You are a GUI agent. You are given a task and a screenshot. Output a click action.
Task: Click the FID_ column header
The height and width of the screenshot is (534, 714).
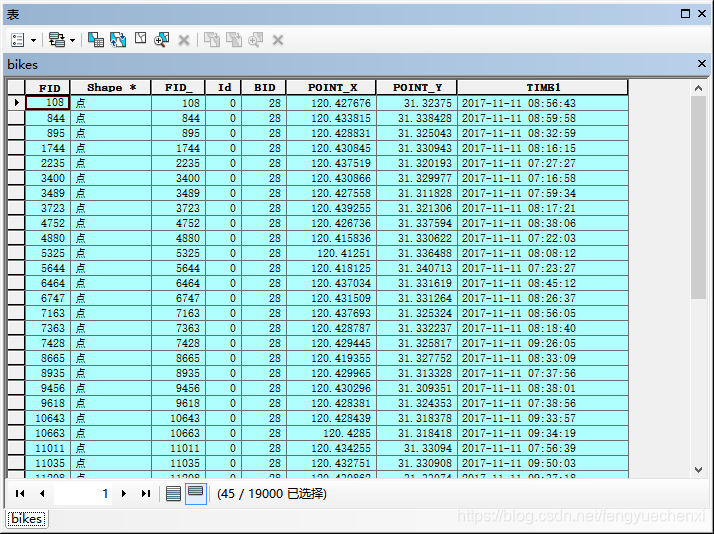point(178,87)
